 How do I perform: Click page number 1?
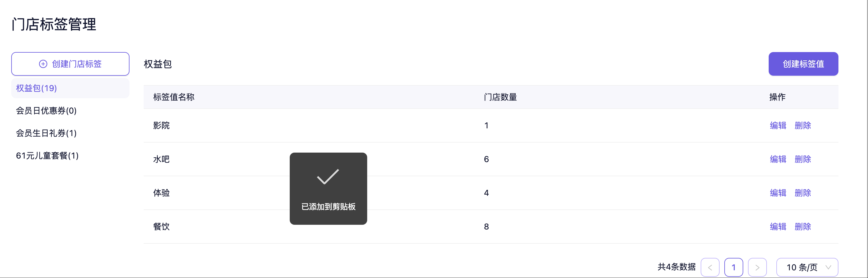733,267
